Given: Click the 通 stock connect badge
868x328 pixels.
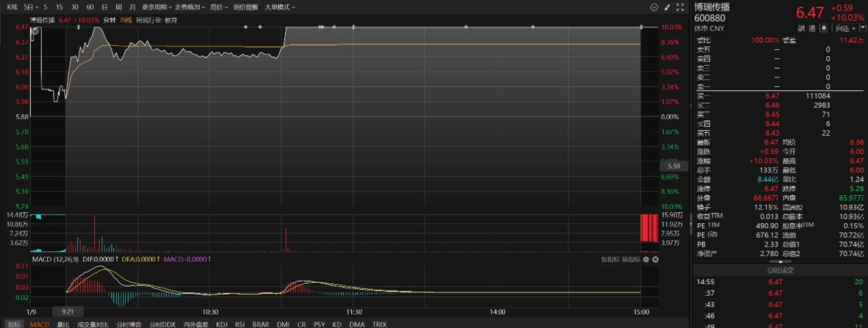Looking at the screenshot, I should pos(812,28).
